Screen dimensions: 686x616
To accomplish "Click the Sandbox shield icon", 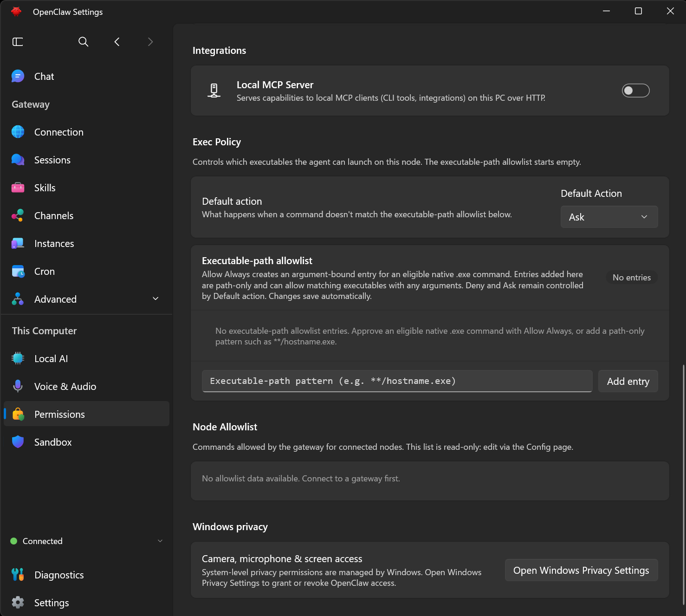I will click(x=18, y=442).
